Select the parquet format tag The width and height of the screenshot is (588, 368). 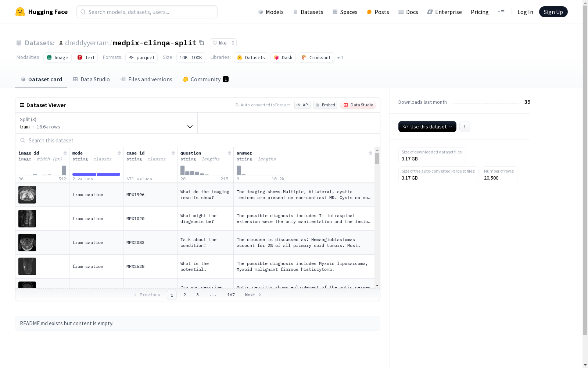click(x=141, y=57)
